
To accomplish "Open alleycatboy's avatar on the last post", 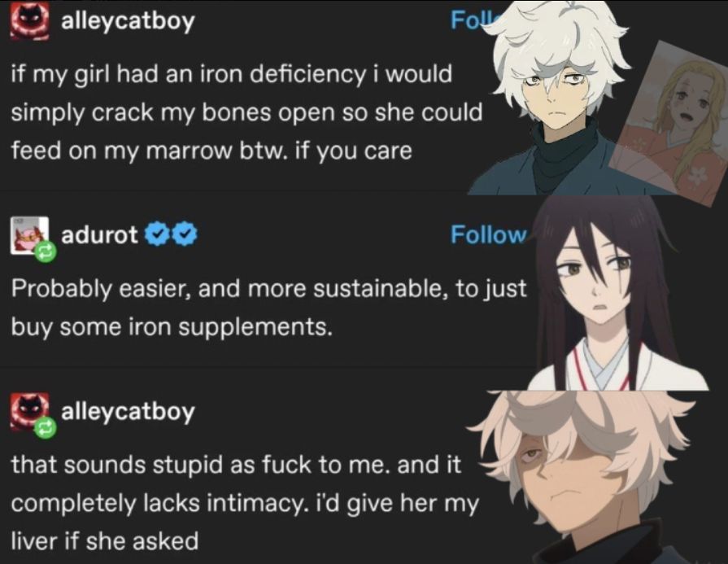I will (30, 412).
